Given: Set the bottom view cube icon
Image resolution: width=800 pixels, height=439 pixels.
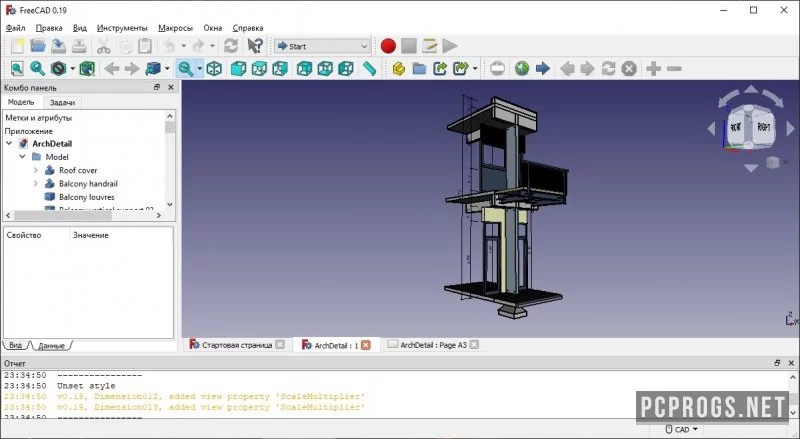Looking at the screenshot, I should (325, 68).
